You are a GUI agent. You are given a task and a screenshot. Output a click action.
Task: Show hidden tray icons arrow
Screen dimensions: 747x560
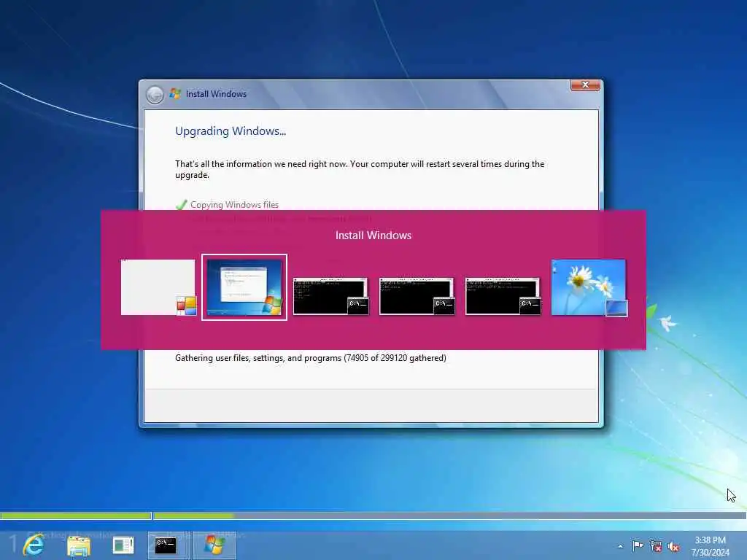[x=620, y=546]
